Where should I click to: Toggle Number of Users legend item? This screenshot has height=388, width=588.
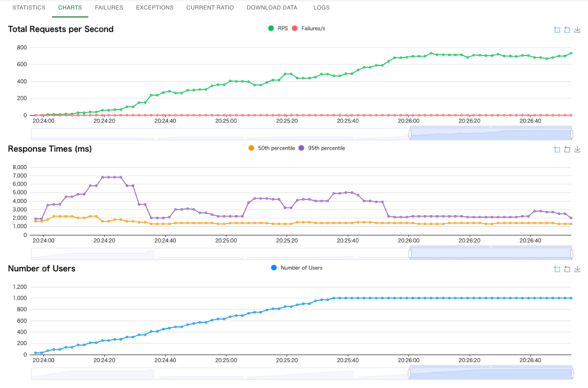point(296,268)
